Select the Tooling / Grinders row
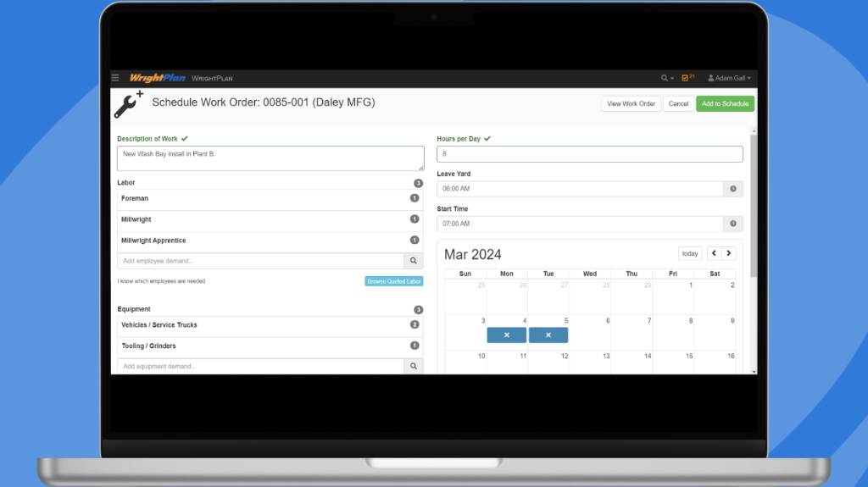The height and width of the screenshot is (487, 868). tap(270, 346)
